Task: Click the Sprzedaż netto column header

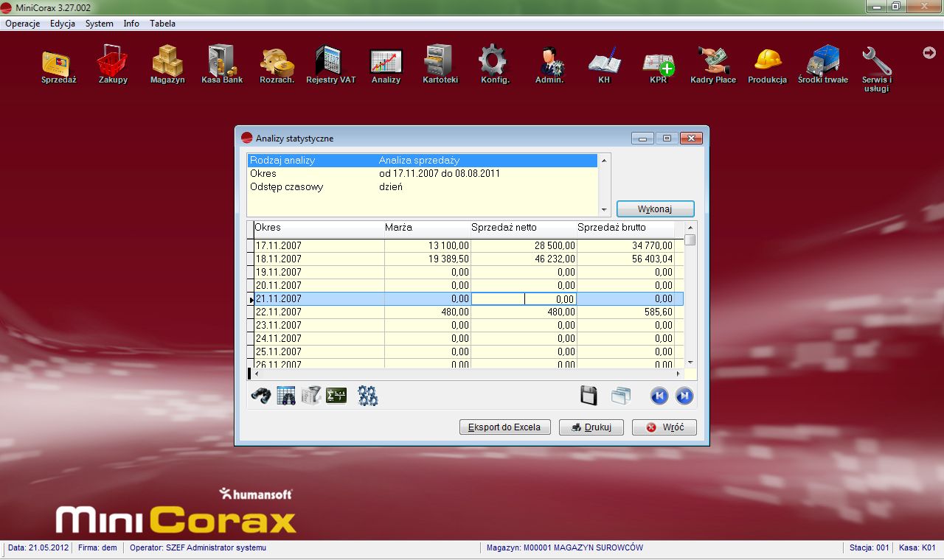Action: [x=524, y=228]
